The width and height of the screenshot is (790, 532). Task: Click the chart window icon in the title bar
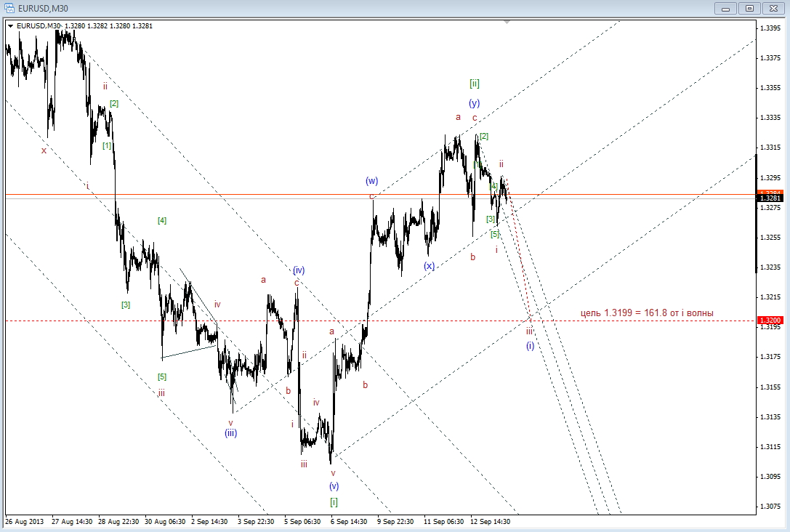(x=9, y=8)
